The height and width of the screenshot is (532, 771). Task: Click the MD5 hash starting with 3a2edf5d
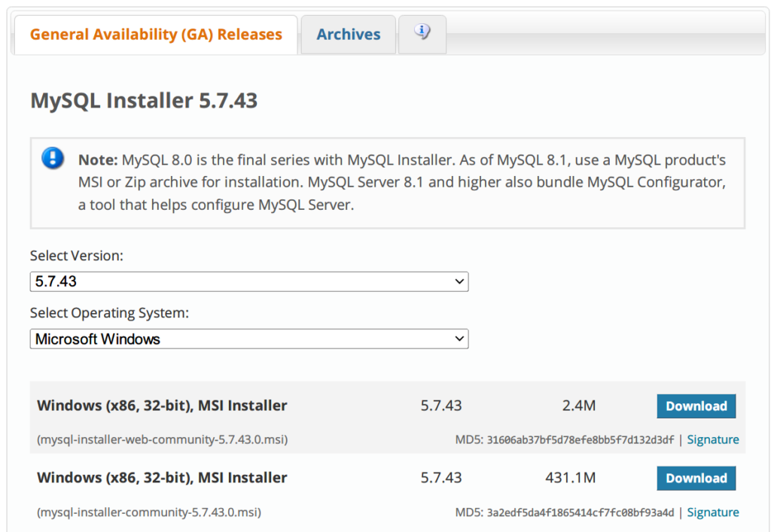pos(581,513)
